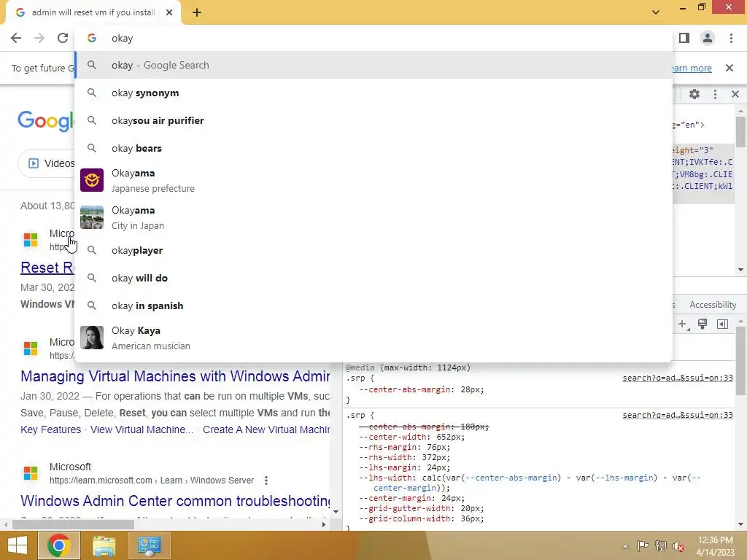Click Okayama city photo thumbnail
Image resolution: width=747 pixels, height=560 pixels.
click(92, 217)
